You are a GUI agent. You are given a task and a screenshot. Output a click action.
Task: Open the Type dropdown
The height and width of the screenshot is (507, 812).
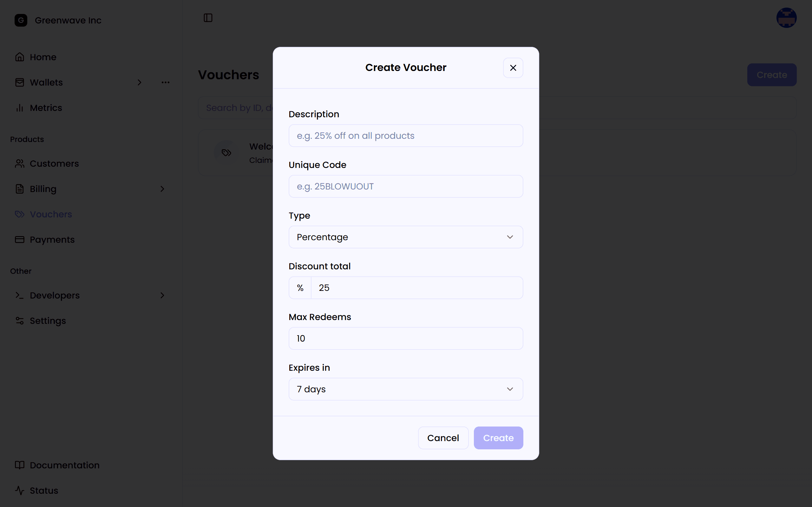[406, 237]
